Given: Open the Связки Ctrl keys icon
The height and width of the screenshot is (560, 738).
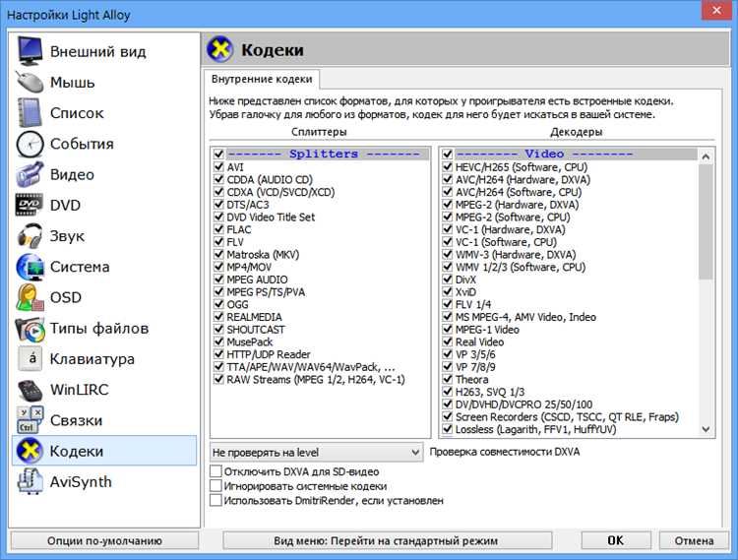Looking at the screenshot, I should click(30, 420).
